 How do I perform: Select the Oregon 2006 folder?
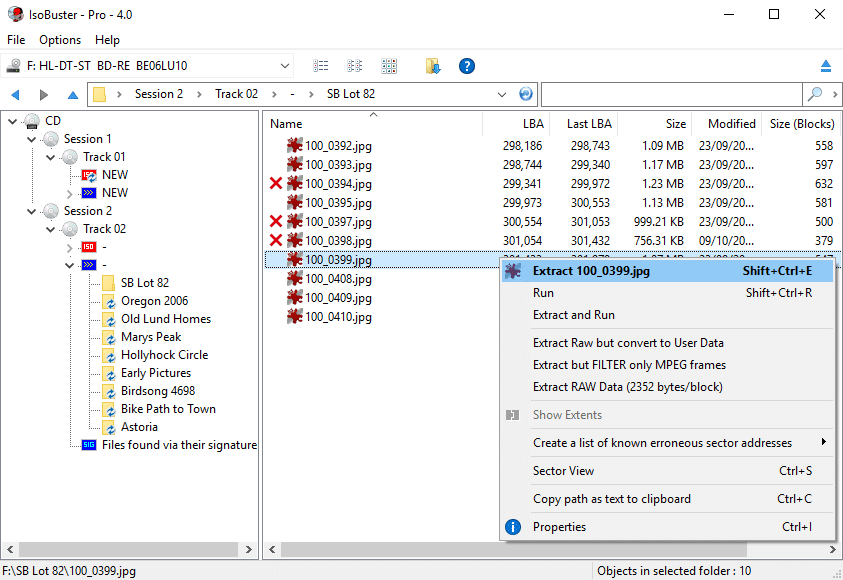point(154,301)
